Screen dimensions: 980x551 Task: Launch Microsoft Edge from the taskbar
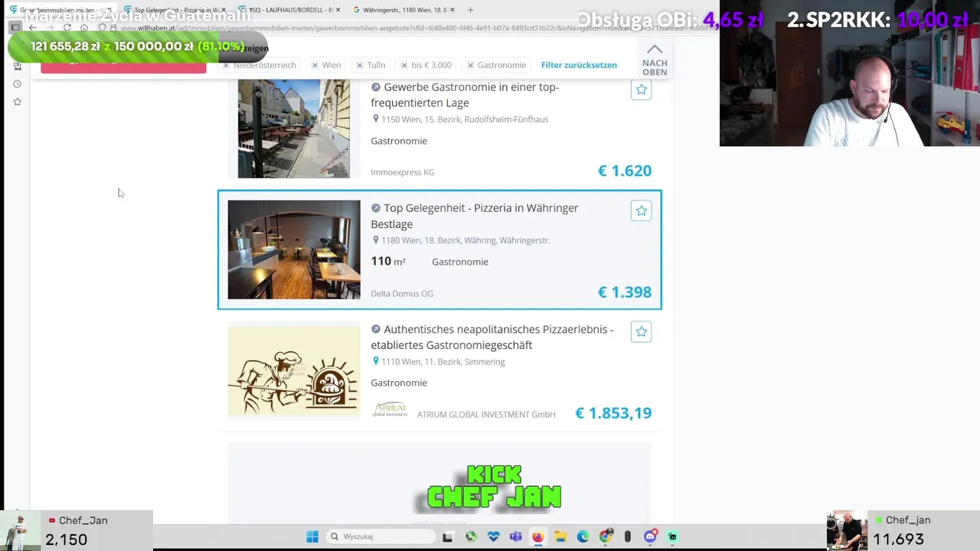tap(583, 536)
